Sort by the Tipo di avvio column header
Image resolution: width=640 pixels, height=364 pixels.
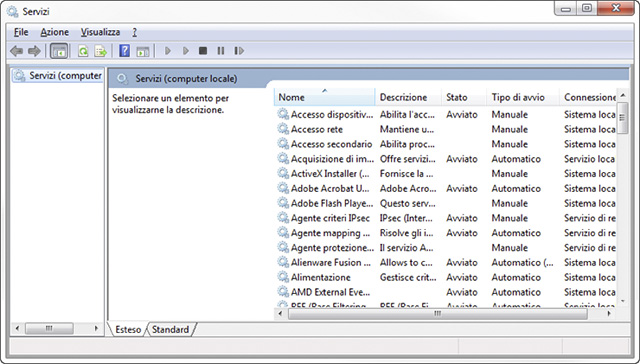pyautogui.click(x=523, y=97)
